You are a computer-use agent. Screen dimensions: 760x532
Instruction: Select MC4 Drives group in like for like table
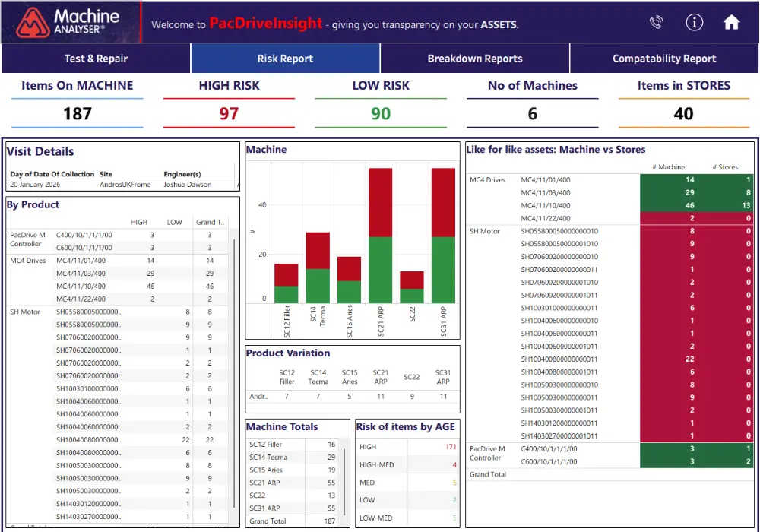[487, 180]
